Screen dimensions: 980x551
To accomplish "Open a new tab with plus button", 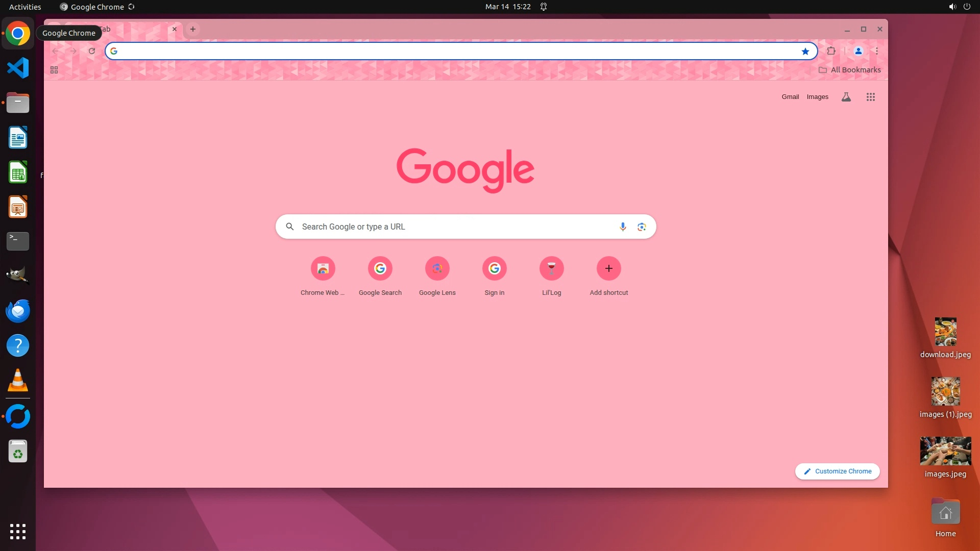I will [x=193, y=29].
